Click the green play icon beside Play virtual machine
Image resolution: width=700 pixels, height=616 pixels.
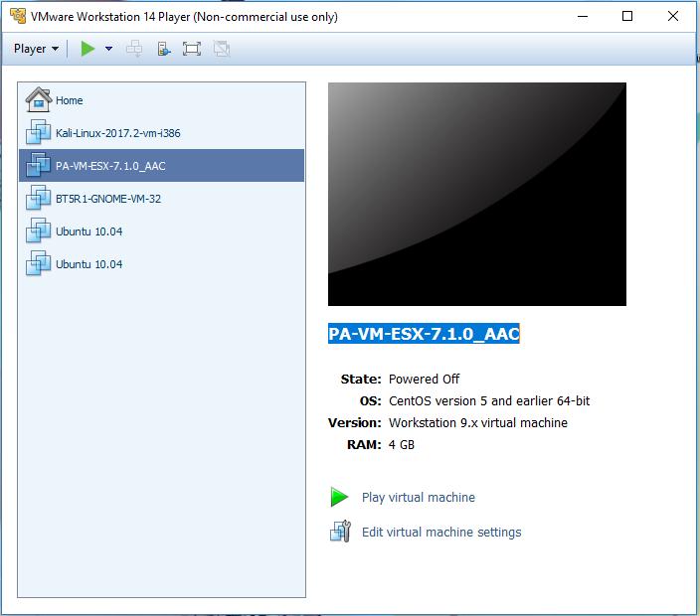point(339,497)
